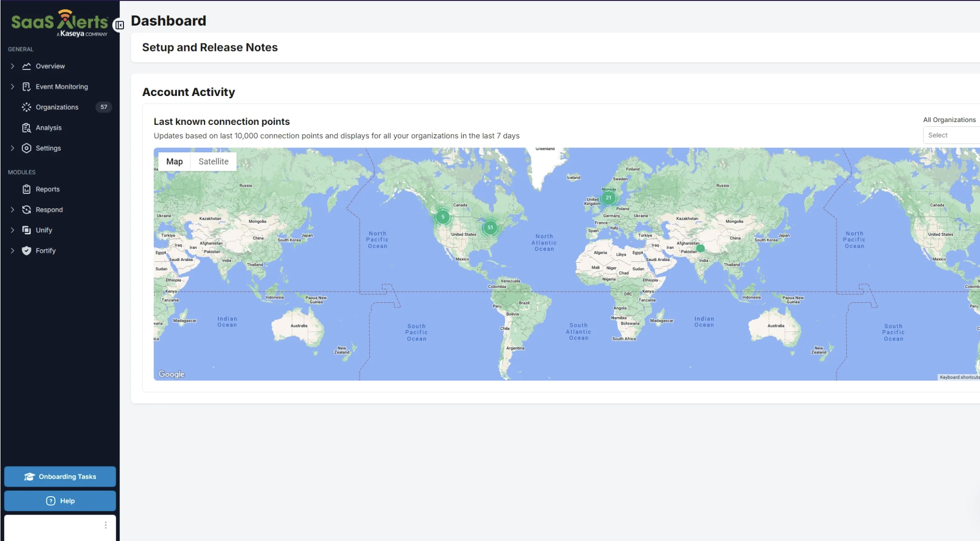Click the 'Last known connection points' heading
The height and width of the screenshot is (541, 980).
pos(222,122)
